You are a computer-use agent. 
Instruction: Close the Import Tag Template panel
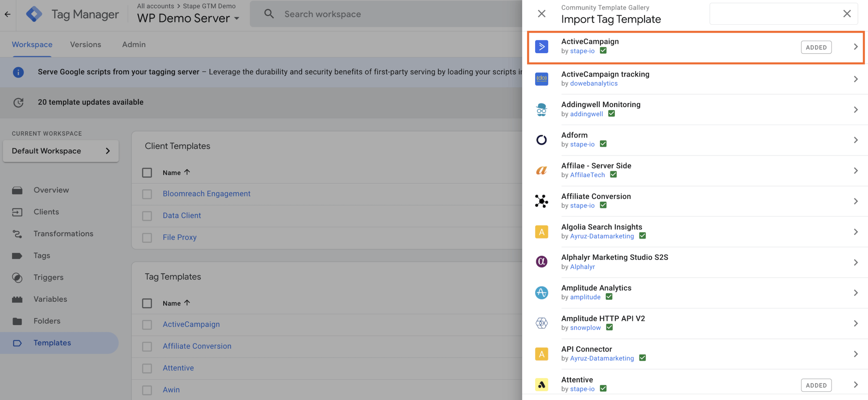542,14
